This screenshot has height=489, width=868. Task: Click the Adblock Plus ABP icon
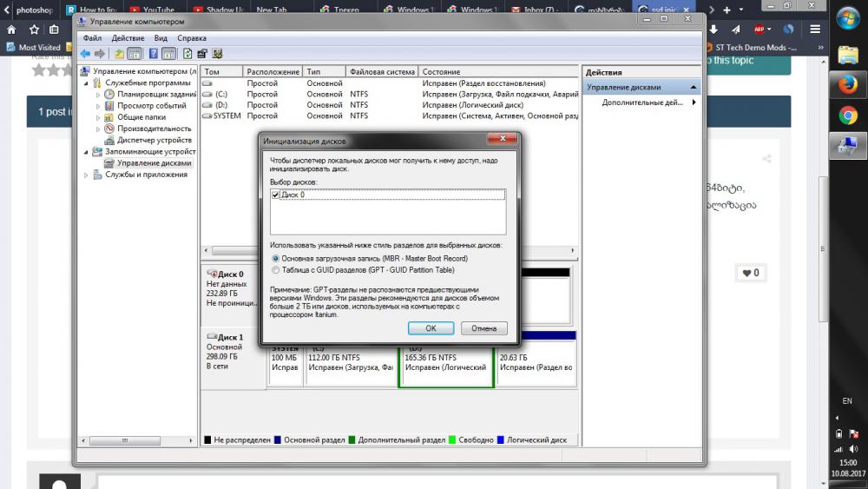click(758, 29)
